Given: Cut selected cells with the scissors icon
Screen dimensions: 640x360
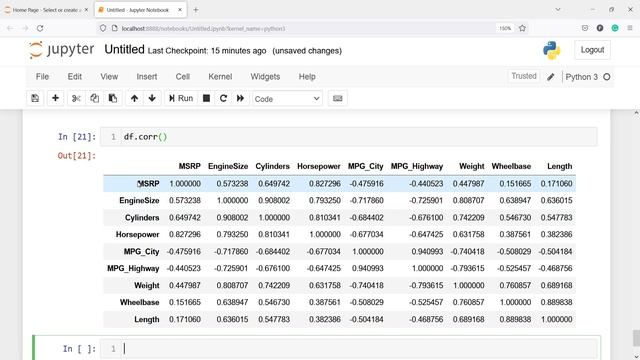Looking at the screenshot, I should [76, 98].
